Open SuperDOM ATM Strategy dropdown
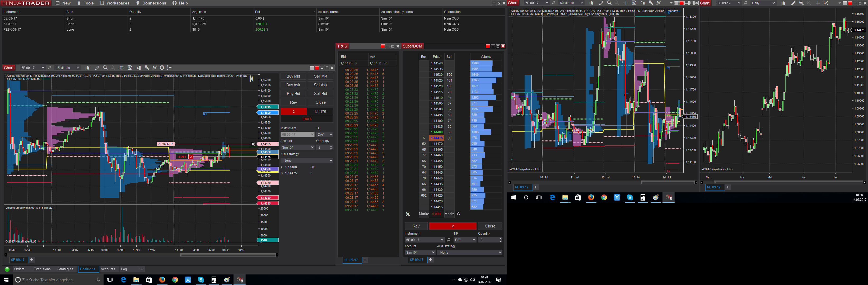Image resolution: width=868 pixels, height=285 pixels. click(x=470, y=252)
